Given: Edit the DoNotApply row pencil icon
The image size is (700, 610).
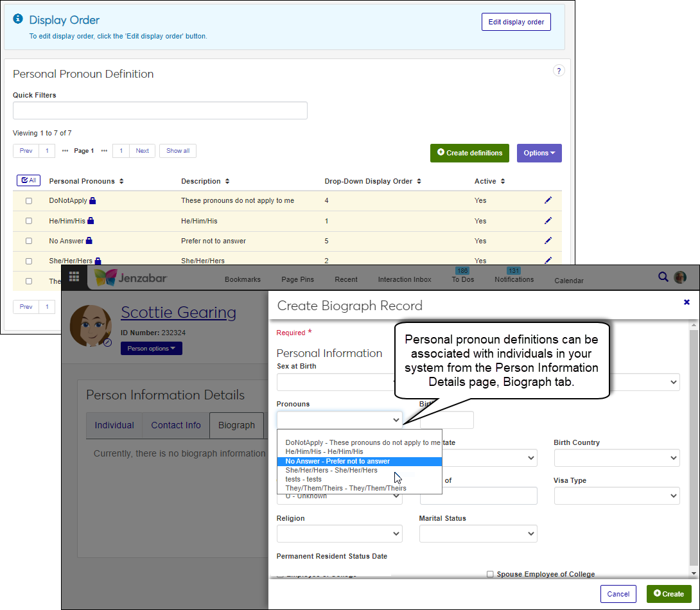Looking at the screenshot, I should click(x=548, y=200).
